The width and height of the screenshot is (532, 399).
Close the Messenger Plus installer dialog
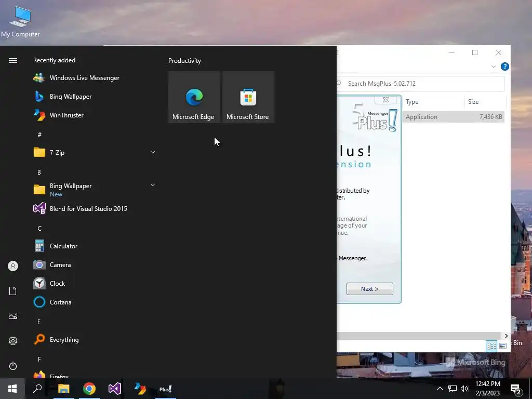(386, 100)
